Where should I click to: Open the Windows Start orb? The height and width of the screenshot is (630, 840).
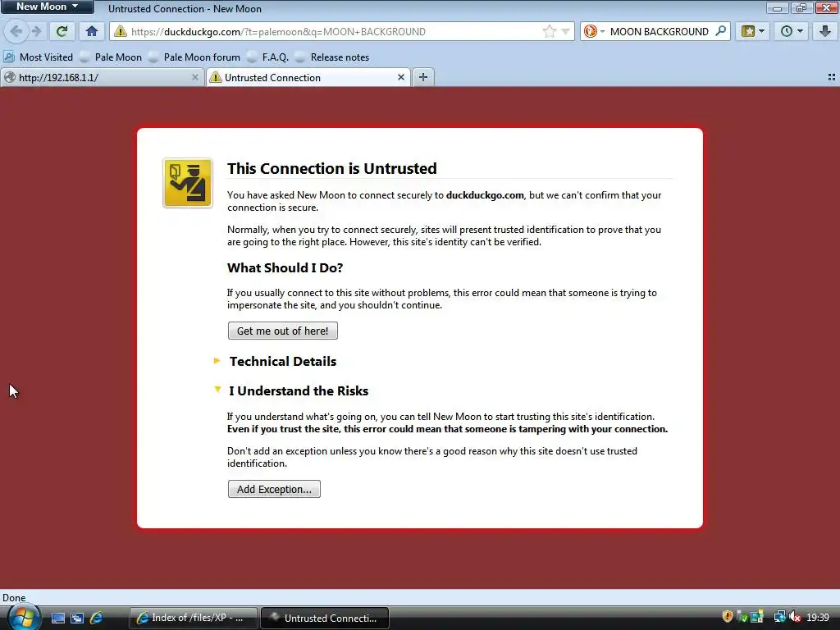(24, 618)
